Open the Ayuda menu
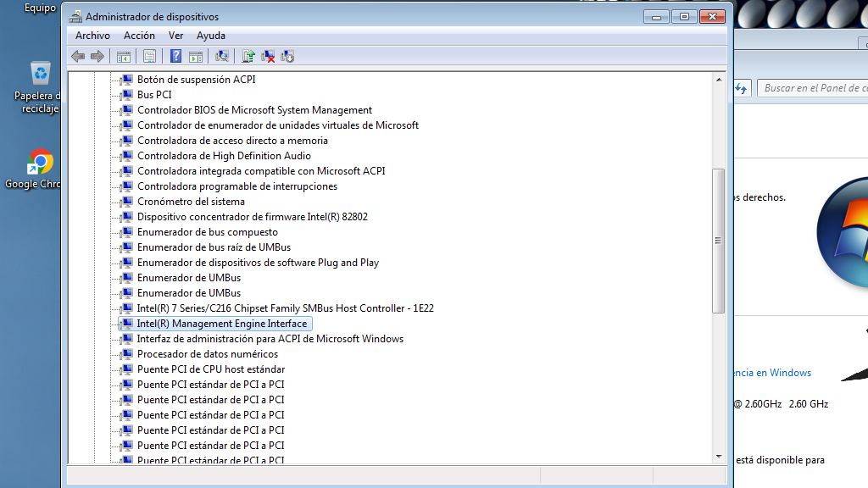Image resolution: width=868 pixels, height=488 pixels. click(211, 36)
